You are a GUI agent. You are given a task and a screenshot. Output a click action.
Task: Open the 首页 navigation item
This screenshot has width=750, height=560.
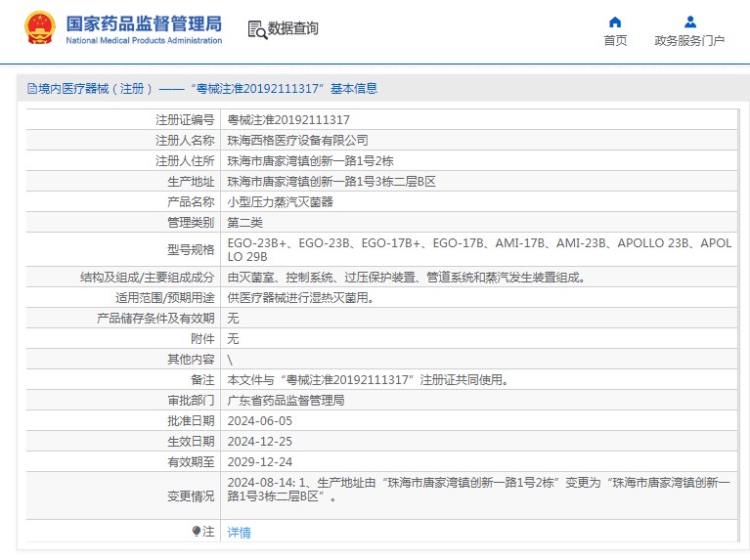point(615,40)
